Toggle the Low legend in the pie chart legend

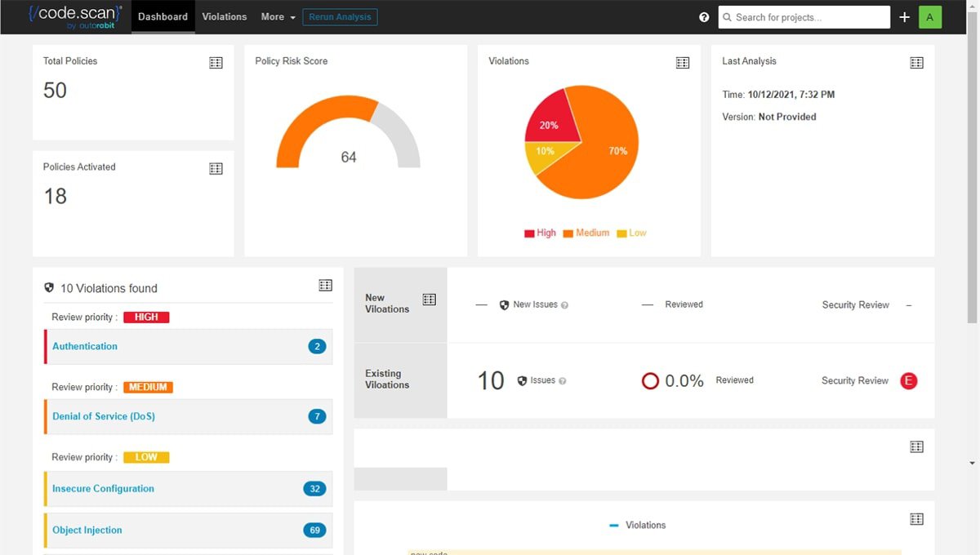coord(633,233)
